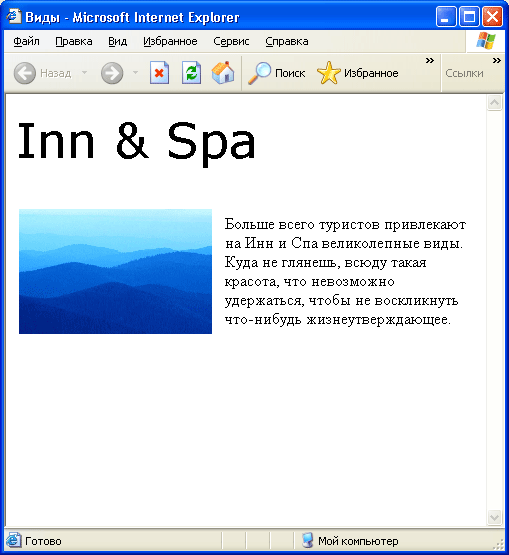Expand the Ссылки links bar chevron

tap(497, 61)
